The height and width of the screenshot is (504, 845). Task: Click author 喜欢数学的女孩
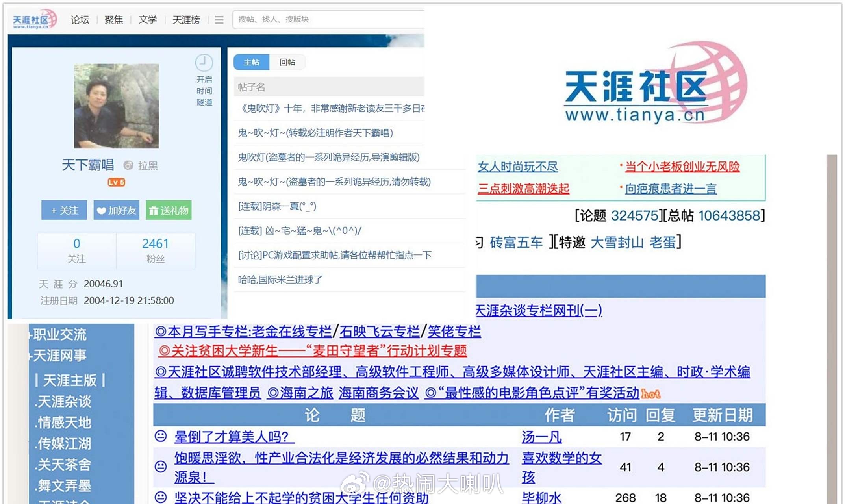tap(562, 467)
